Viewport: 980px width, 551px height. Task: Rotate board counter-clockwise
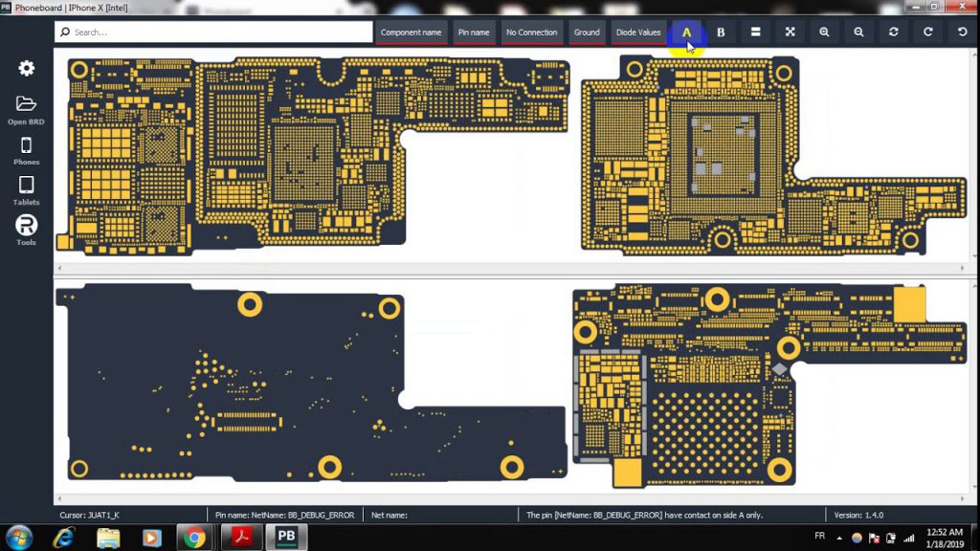pos(963,32)
